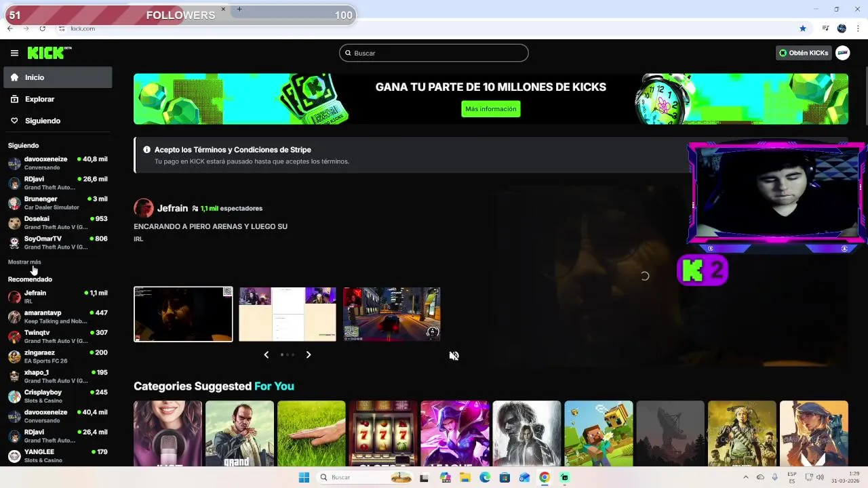The width and height of the screenshot is (868, 488).
Task: Open the Windows Start menu
Action: (304, 477)
